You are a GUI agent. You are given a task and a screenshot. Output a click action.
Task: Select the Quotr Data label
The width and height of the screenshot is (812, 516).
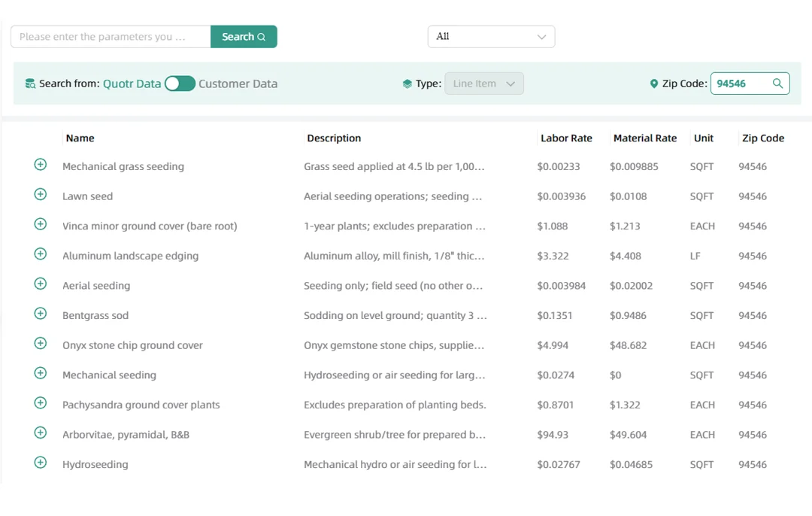(x=132, y=83)
